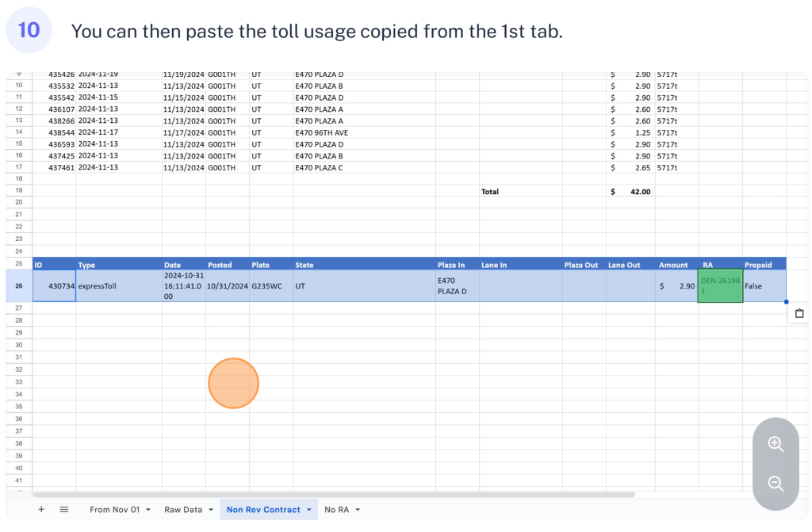Click the zoom out magnifier icon
Screen dimensions: 812x532
(776, 484)
